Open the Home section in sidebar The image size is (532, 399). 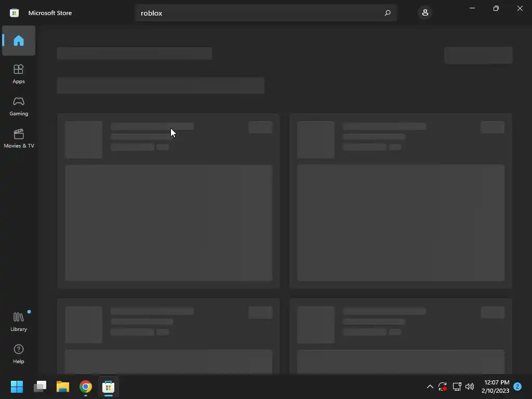(x=19, y=41)
